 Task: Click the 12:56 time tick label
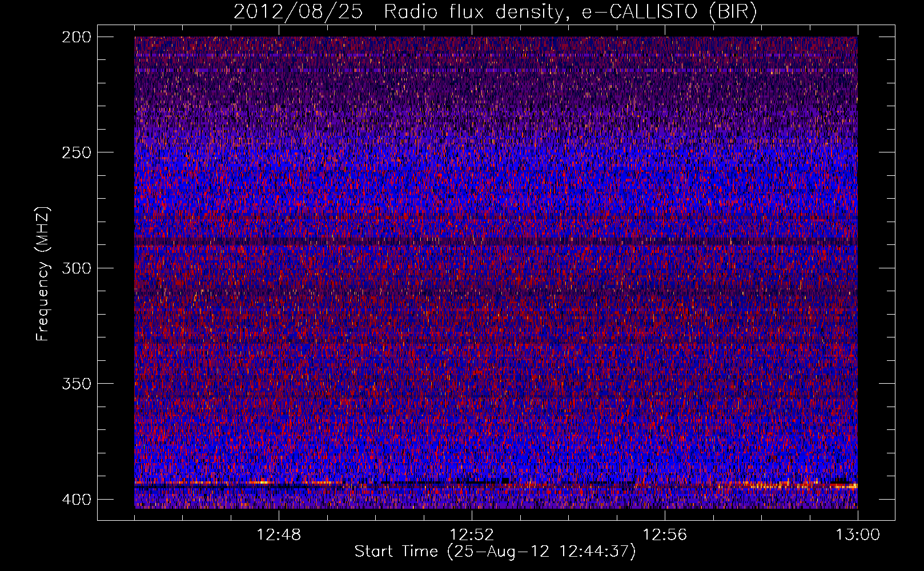click(x=665, y=535)
